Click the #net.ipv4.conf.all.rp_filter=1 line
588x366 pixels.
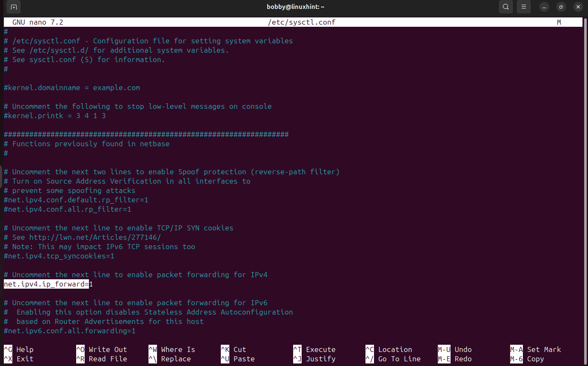point(68,209)
